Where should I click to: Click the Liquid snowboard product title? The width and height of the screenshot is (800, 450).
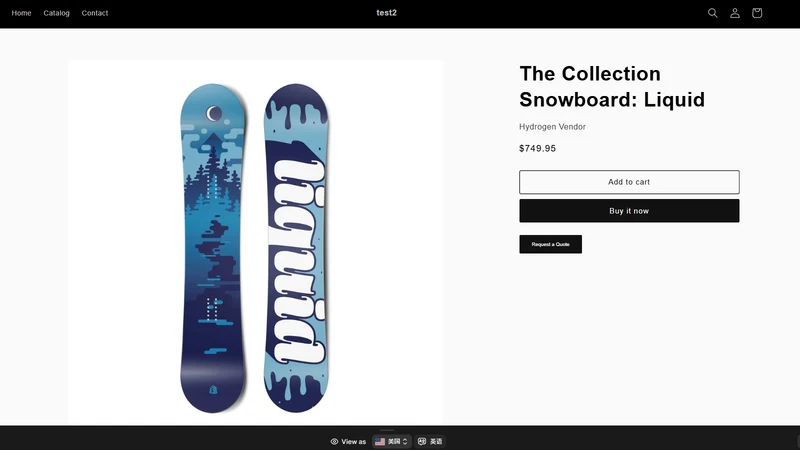[x=612, y=87]
